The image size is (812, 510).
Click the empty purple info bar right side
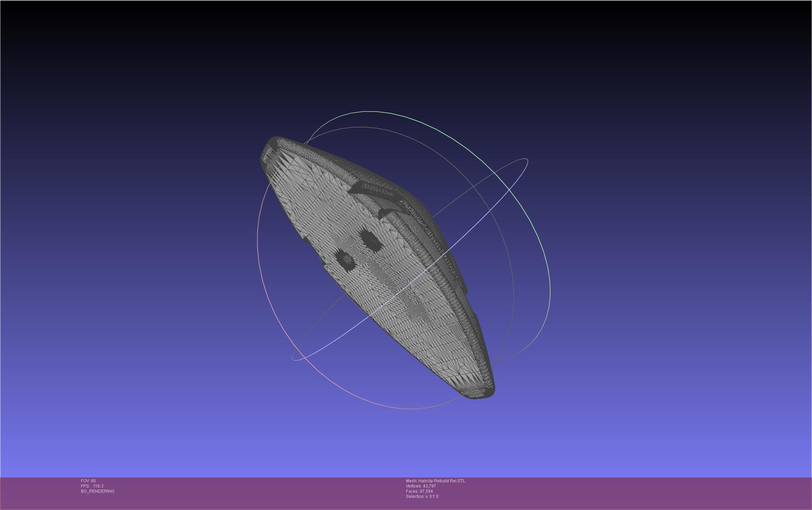[657, 493]
